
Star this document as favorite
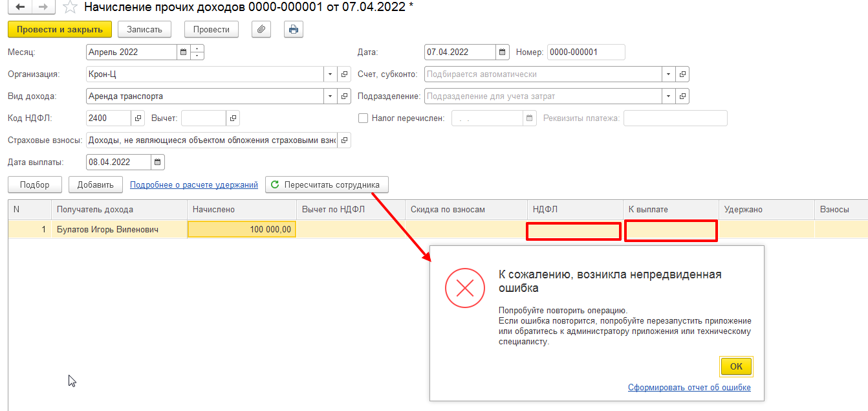click(x=70, y=8)
